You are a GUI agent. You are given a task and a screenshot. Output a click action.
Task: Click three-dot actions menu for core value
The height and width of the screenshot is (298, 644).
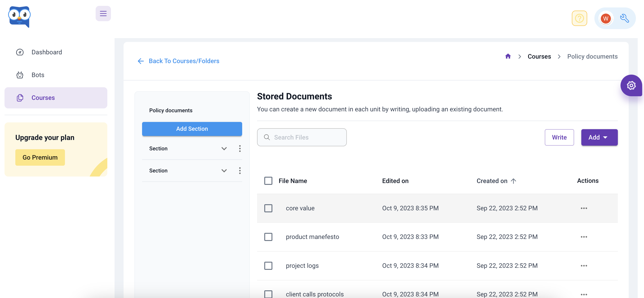[x=584, y=208]
